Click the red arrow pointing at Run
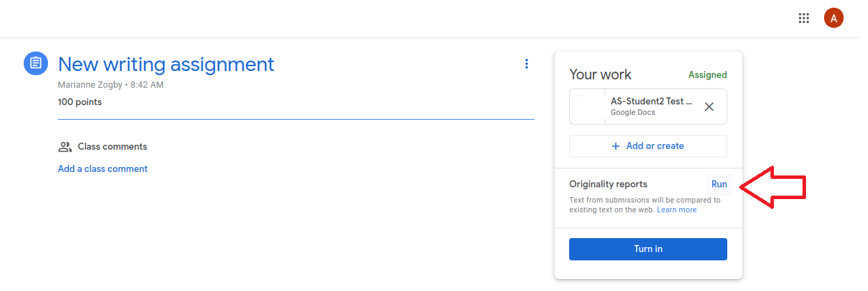 click(x=772, y=187)
